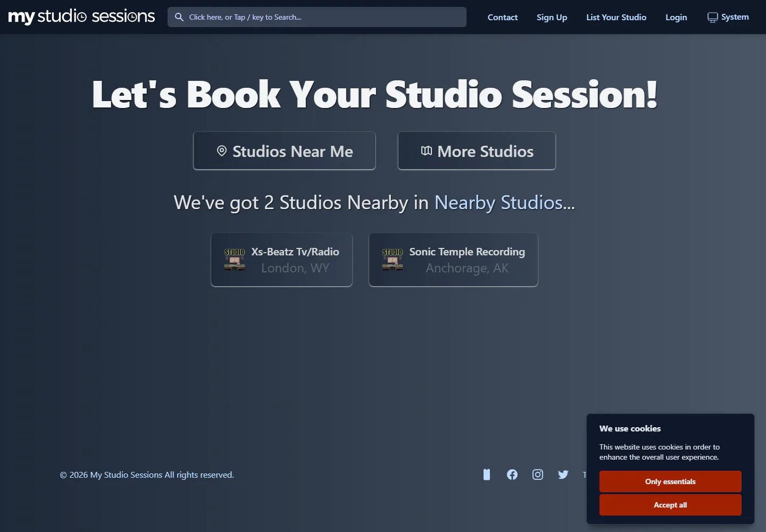Click the magnifier icon in the search bar

179,17
